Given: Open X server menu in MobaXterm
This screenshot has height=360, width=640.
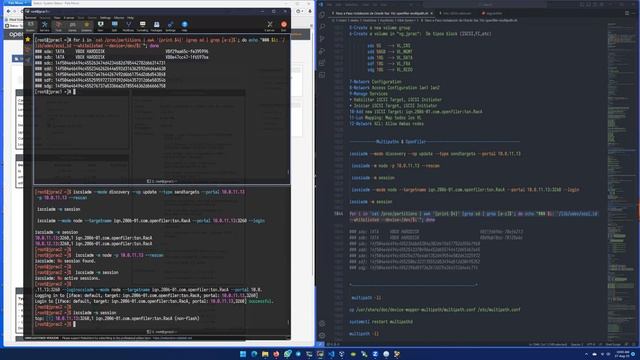Looking at the screenshot, I should click(x=69, y=18).
